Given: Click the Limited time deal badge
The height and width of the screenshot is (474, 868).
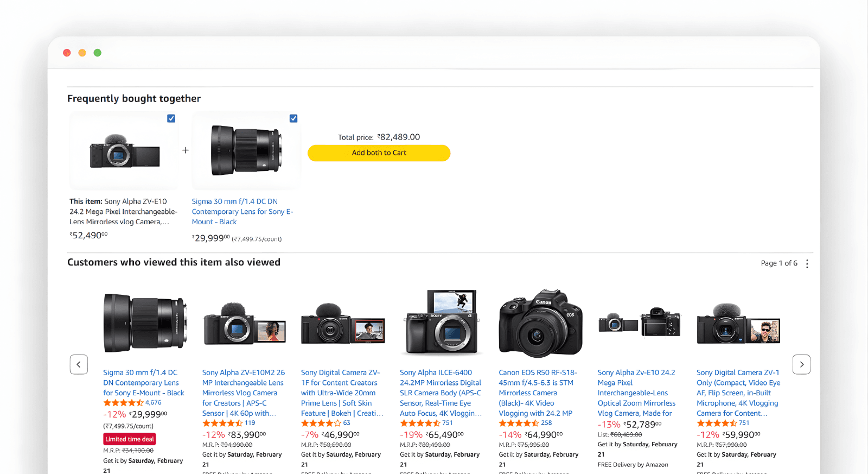Looking at the screenshot, I should tap(130, 439).
